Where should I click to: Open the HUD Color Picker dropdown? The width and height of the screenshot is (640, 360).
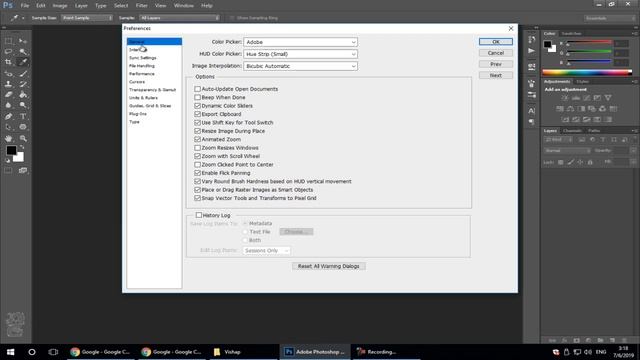[300, 54]
